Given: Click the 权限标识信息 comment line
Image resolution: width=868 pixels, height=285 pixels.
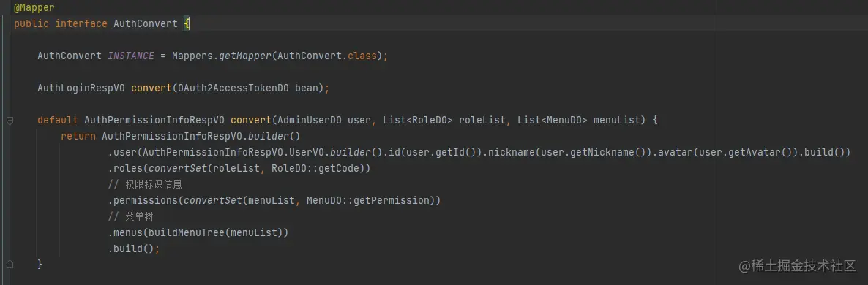Looking at the screenshot, I should point(145,184).
